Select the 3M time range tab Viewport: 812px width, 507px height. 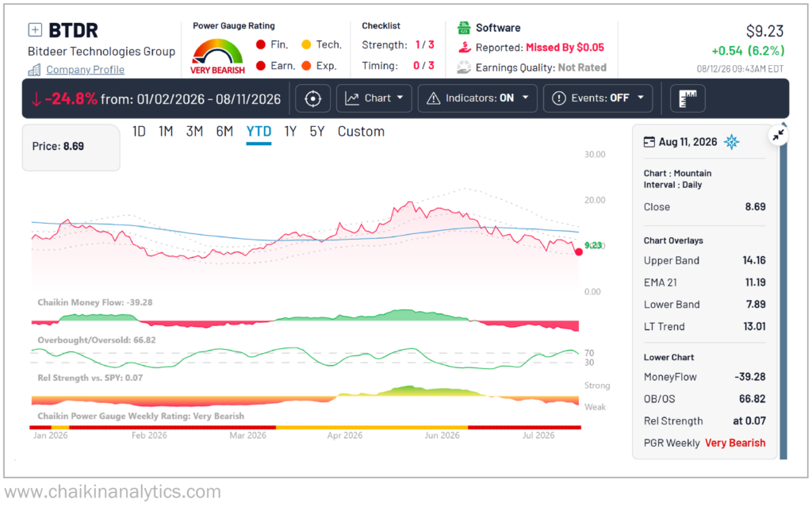click(x=194, y=132)
